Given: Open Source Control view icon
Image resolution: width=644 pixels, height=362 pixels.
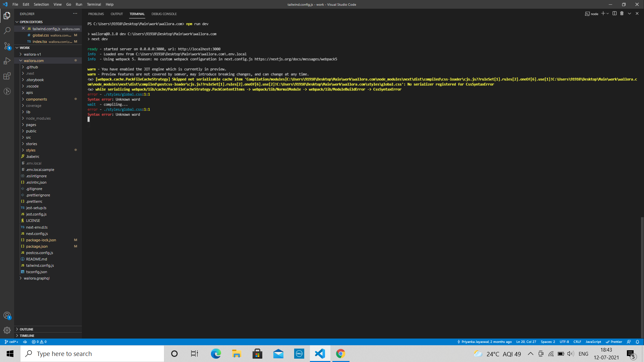Looking at the screenshot, I should [7, 46].
